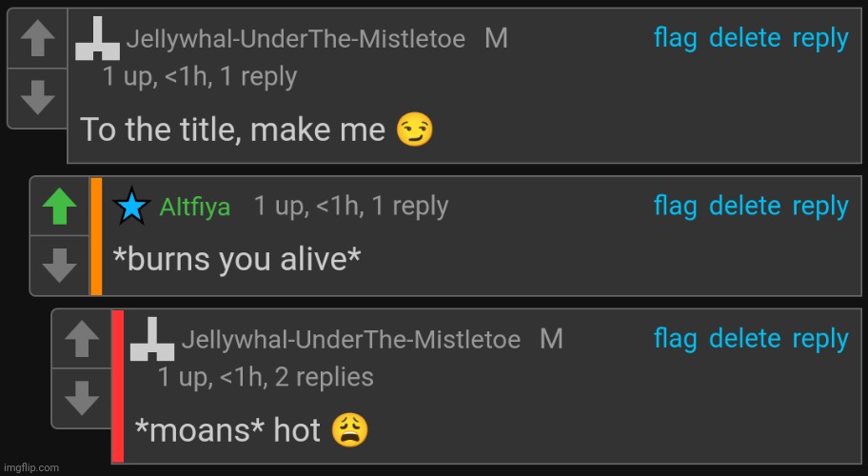This screenshot has width=868, height=476.
Task: Delete Altfiya's "burns you alive" comment
Action: point(744,206)
